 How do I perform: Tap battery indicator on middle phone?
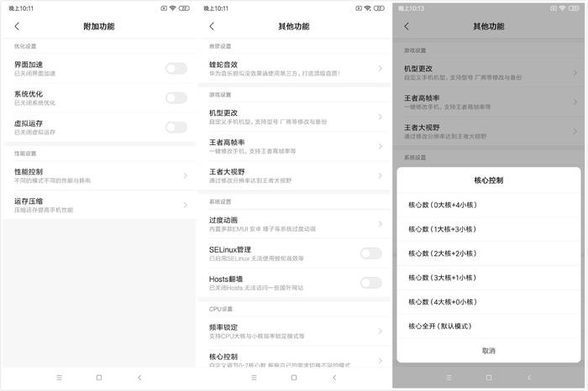(379, 8)
